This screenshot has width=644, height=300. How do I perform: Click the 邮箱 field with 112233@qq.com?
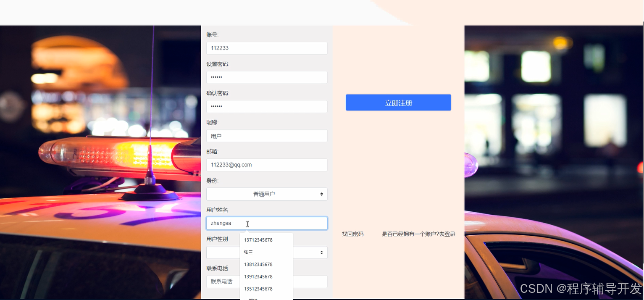(x=267, y=165)
